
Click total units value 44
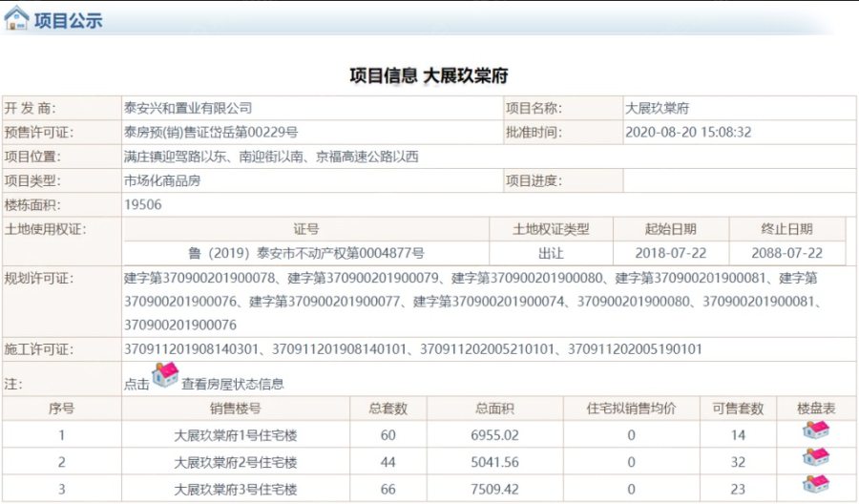[x=388, y=462]
